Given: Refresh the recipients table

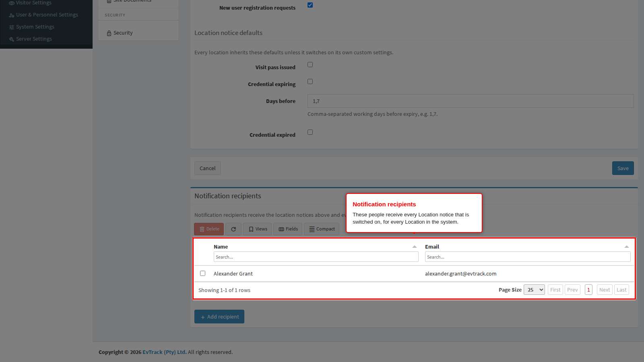Looking at the screenshot, I should (x=233, y=229).
